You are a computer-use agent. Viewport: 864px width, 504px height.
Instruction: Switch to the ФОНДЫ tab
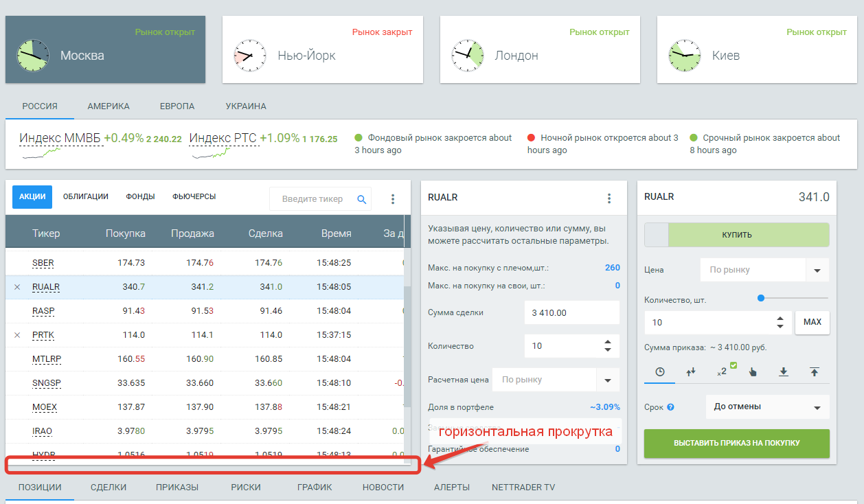coord(140,196)
